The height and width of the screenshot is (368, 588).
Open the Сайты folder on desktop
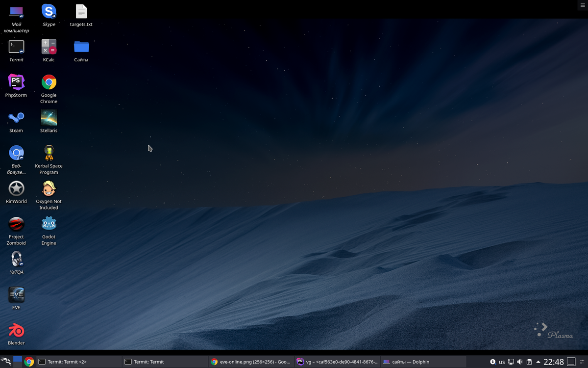(x=81, y=51)
